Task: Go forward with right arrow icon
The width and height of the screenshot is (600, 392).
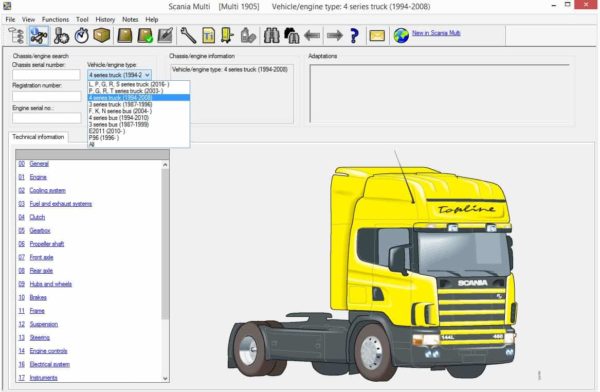Action: pos(335,36)
